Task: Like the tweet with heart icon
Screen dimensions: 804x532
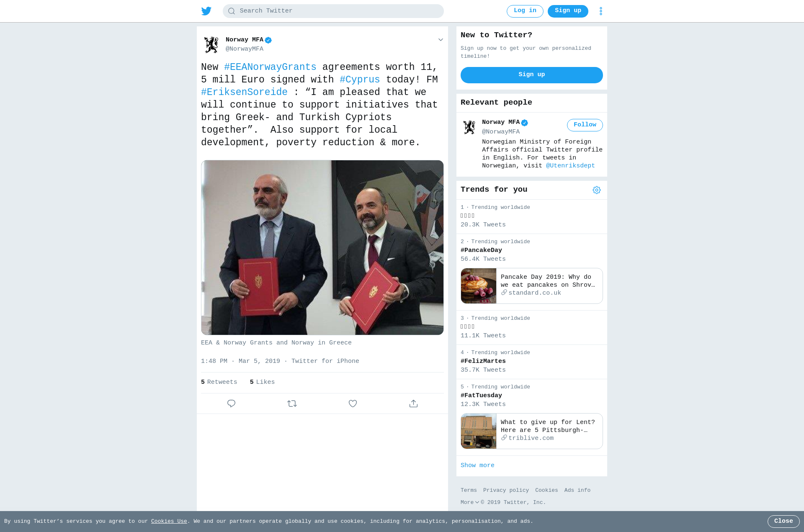Action: tap(353, 403)
